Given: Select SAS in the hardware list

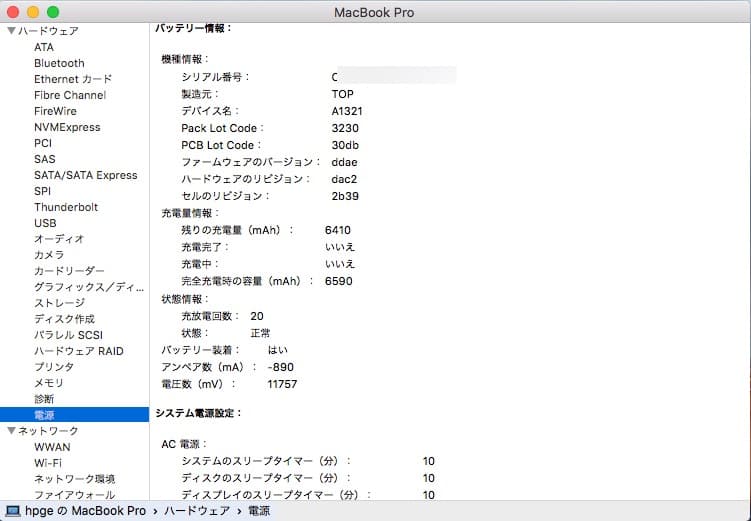Looking at the screenshot, I should pos(45,159).
